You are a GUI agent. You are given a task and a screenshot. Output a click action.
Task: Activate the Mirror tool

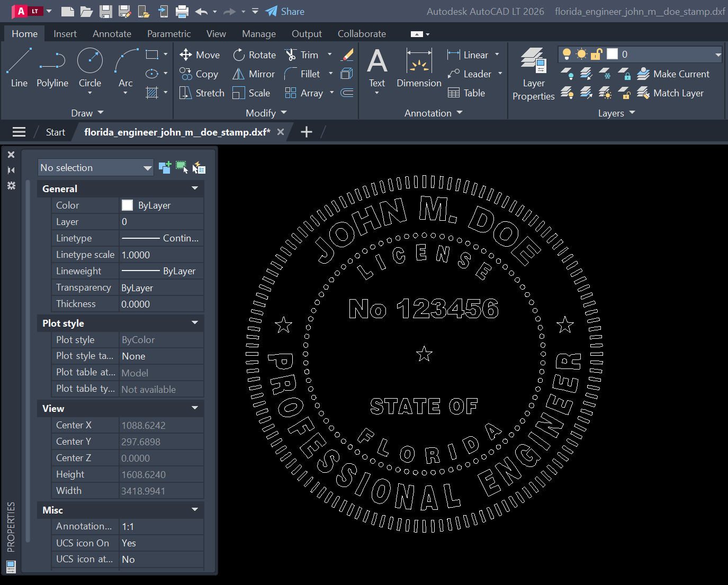[x=254, y=74]
